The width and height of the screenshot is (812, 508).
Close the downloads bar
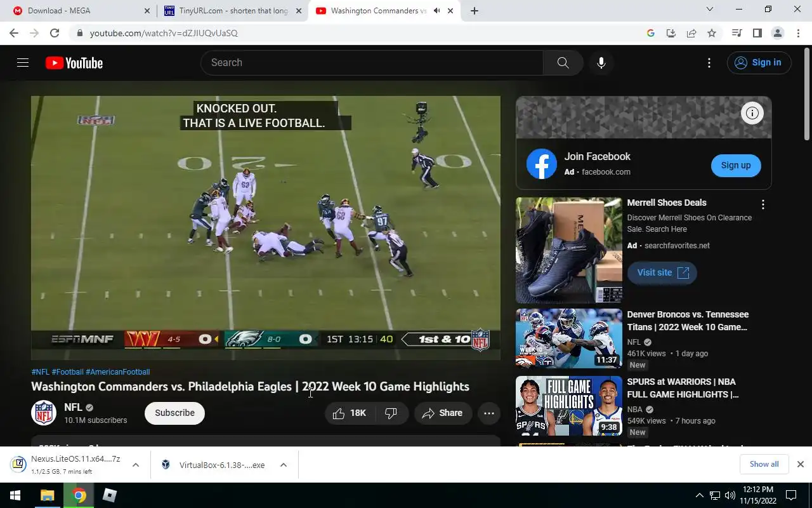click(800, 464)
